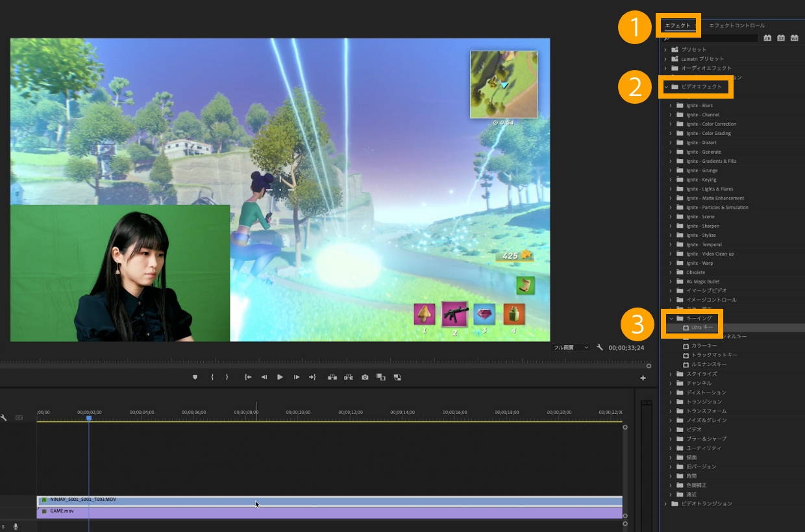This screenshot has width=805, height=532.
Task: Step back one frame
Action: (264, 377)
